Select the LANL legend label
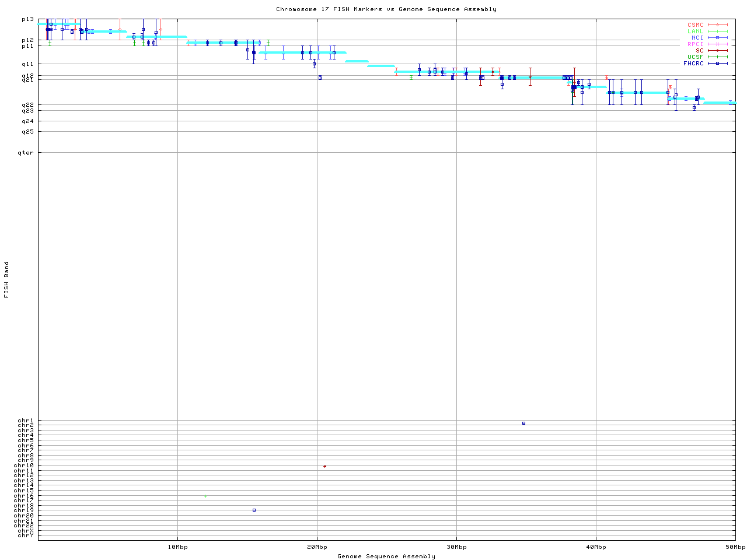747x560 pixels. 695,32
